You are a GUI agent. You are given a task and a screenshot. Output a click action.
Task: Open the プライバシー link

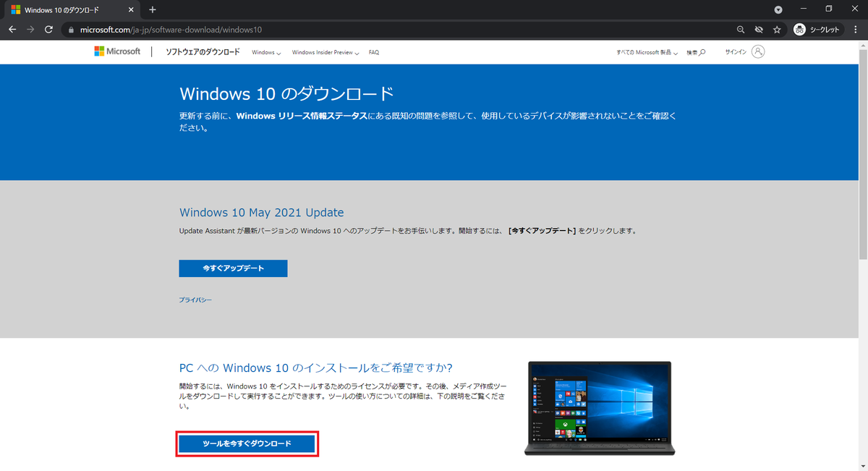pyautogui.click(x=195, y=299)
